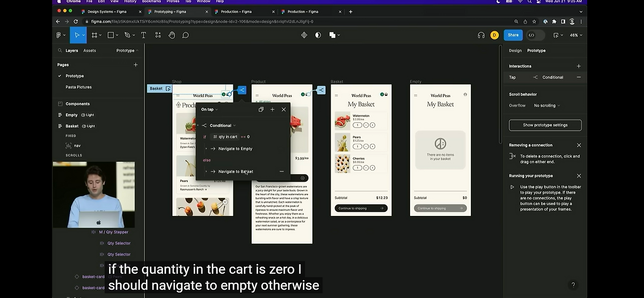Select the Pasta Pictures page
Image resolution: width=644 pixels, height=298 pixels.
pyautogui.click(x=78, y=87)
